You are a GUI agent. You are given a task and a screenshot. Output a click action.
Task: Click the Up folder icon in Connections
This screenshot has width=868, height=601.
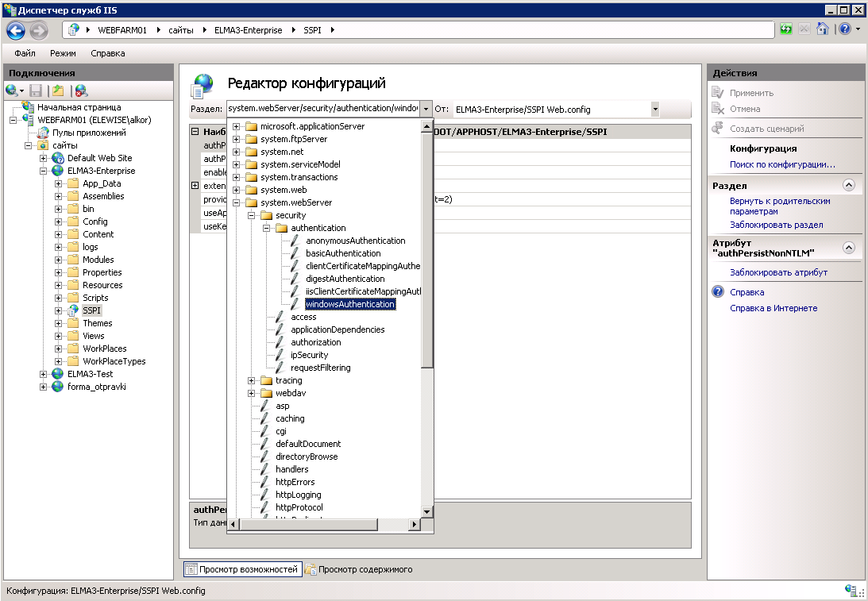pos(58,91)
